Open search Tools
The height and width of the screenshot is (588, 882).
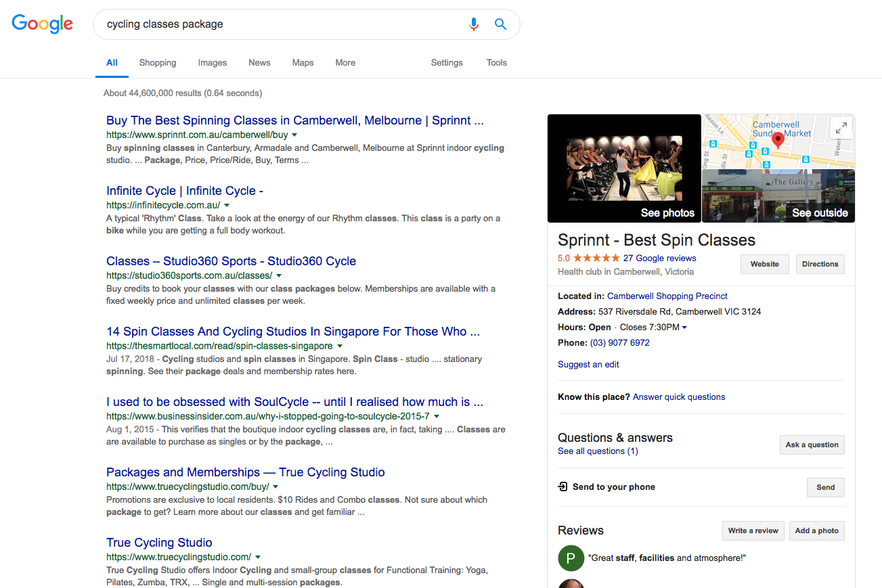click(496, 62)
